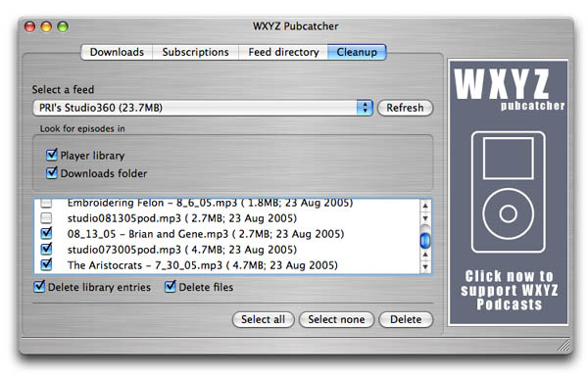Open the feed selection dropdown

(x=203, y=108)
